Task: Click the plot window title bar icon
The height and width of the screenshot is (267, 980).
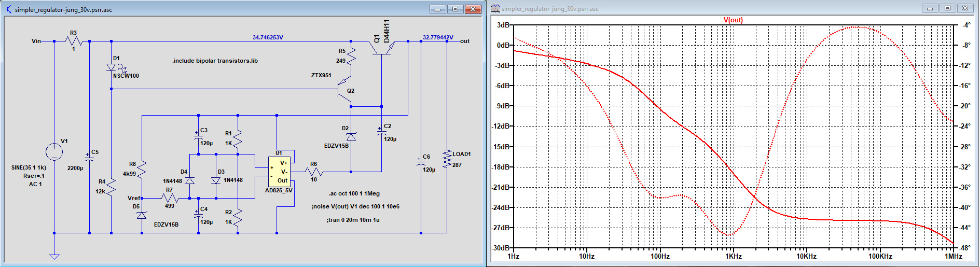Action: click(495, 8)
